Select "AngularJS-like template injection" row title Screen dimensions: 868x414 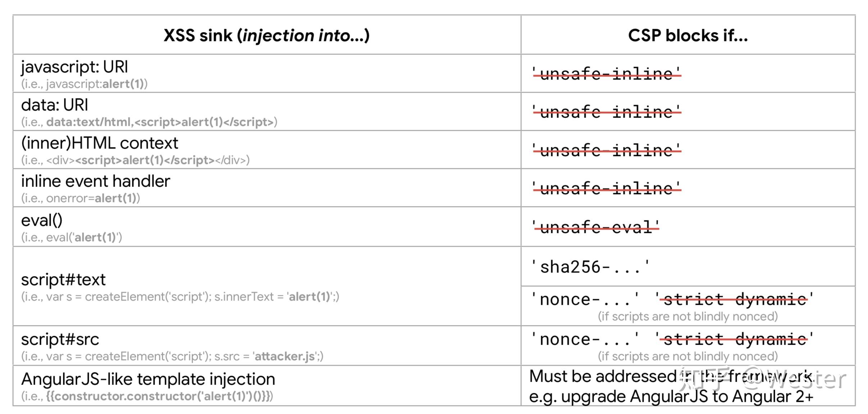pyautogui.click(x=148, y=379)
